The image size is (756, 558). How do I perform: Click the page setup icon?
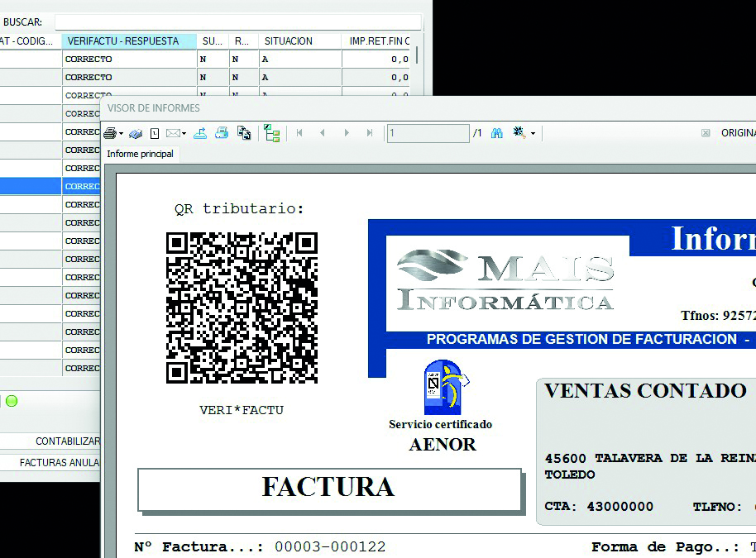pos(155,133)
